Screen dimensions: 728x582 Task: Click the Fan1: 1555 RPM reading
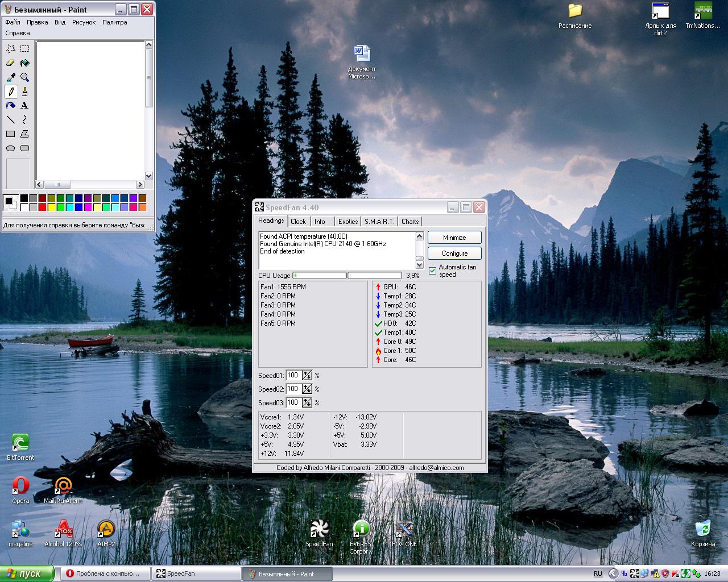(x=283, y=287)
